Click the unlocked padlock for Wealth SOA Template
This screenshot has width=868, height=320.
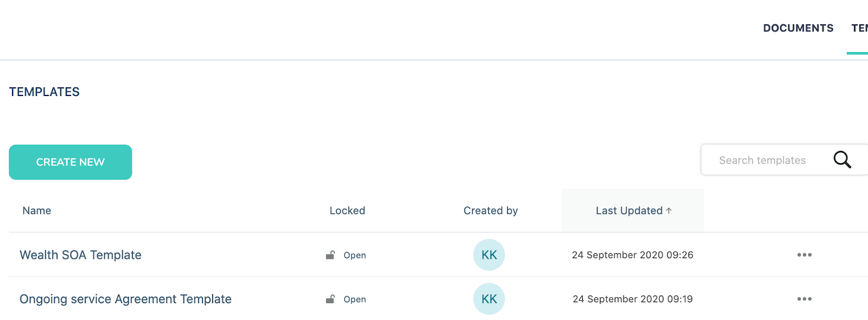click(330, 255)
